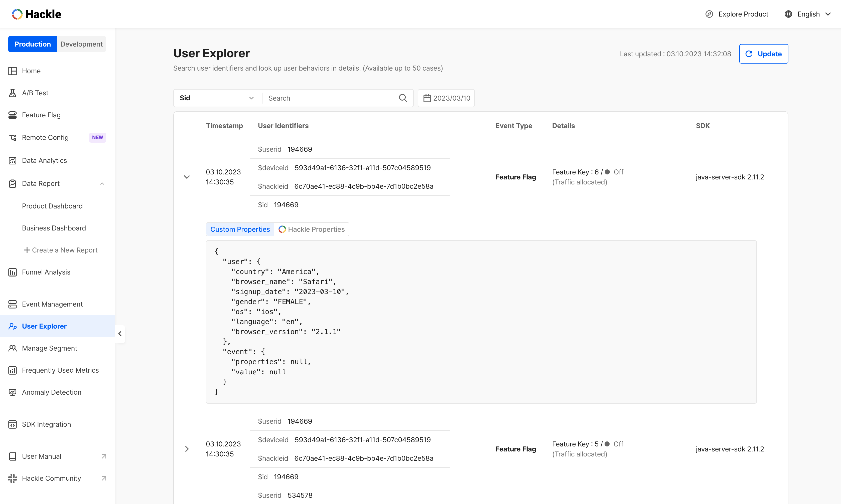Switch to Hackle Properties tab
The image size is (841, 504).
point(312,229)
